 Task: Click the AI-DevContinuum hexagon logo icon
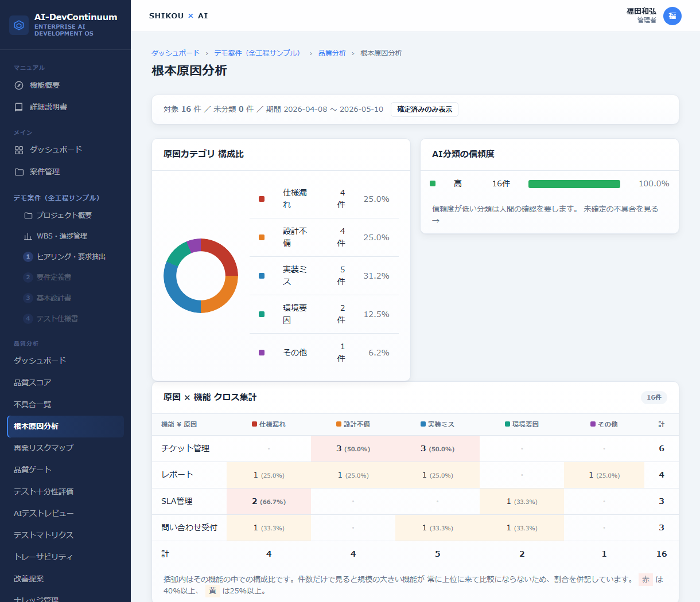(x=19, y=25)
